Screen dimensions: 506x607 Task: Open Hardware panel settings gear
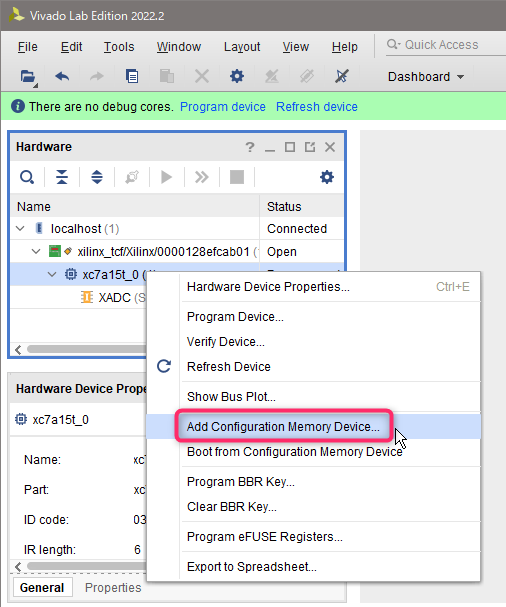(x=327, y=177)
